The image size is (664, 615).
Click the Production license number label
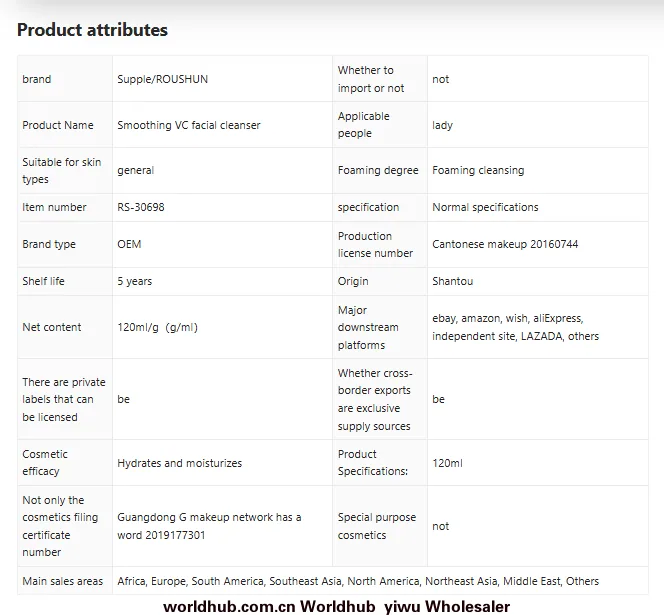375,244
